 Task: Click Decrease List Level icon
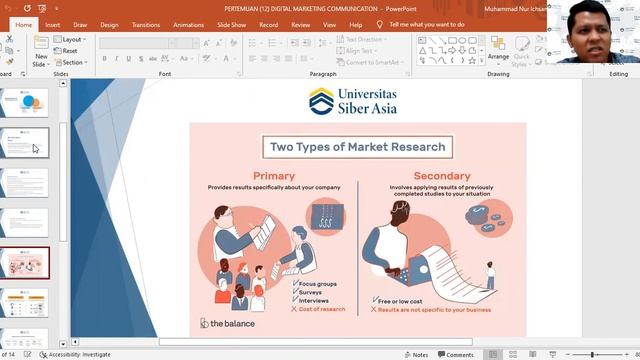click(294, 43)
